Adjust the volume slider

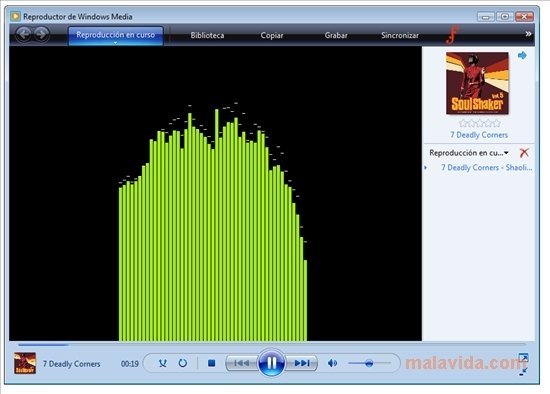pos(370,363)
